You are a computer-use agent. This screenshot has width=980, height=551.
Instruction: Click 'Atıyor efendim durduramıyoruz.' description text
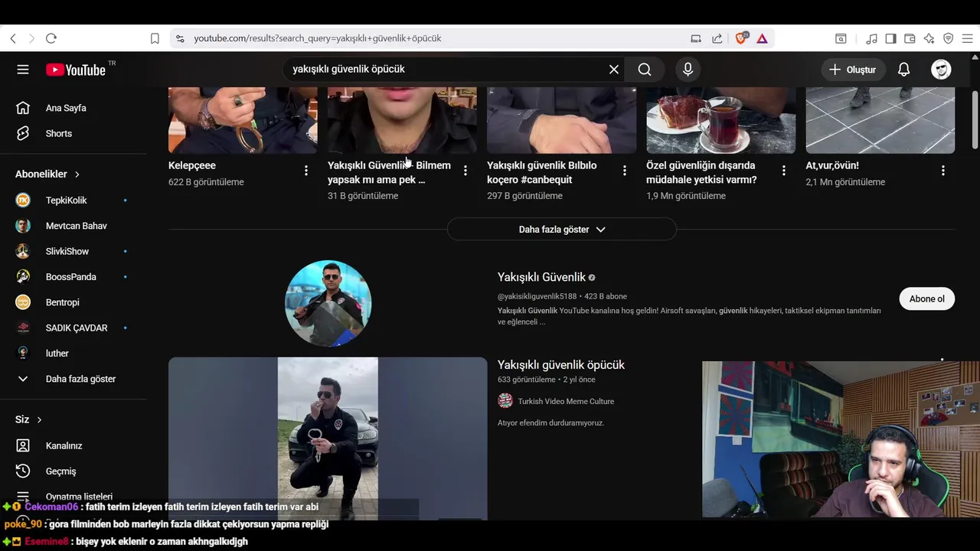(x=550, y=422)
